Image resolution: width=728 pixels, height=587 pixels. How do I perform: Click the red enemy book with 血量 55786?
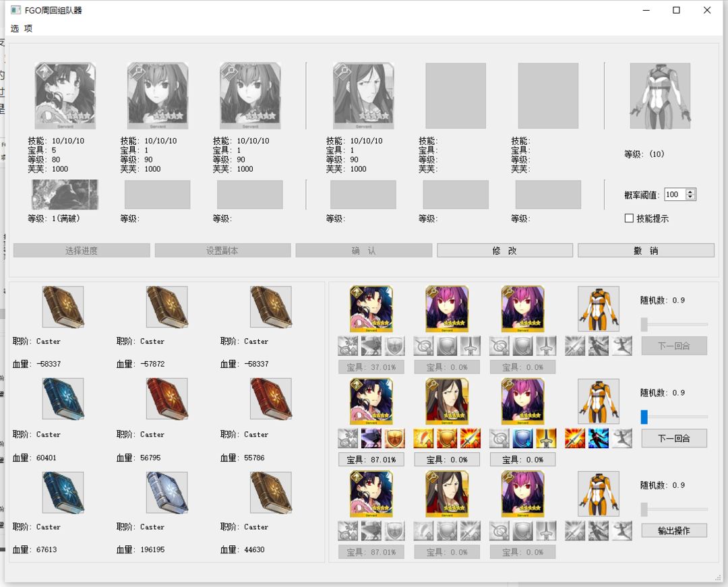point(271,399)
